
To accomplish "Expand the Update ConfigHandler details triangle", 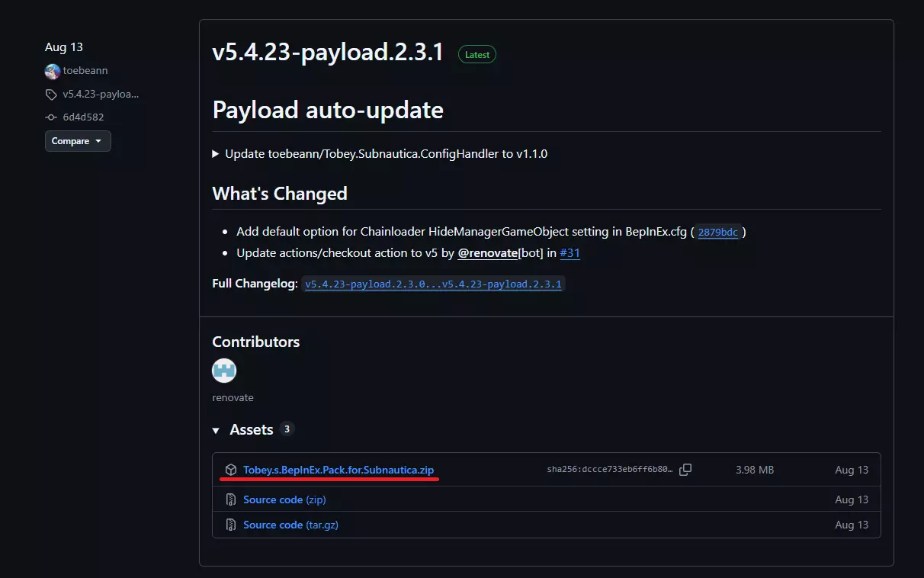I will coord(216,154).
